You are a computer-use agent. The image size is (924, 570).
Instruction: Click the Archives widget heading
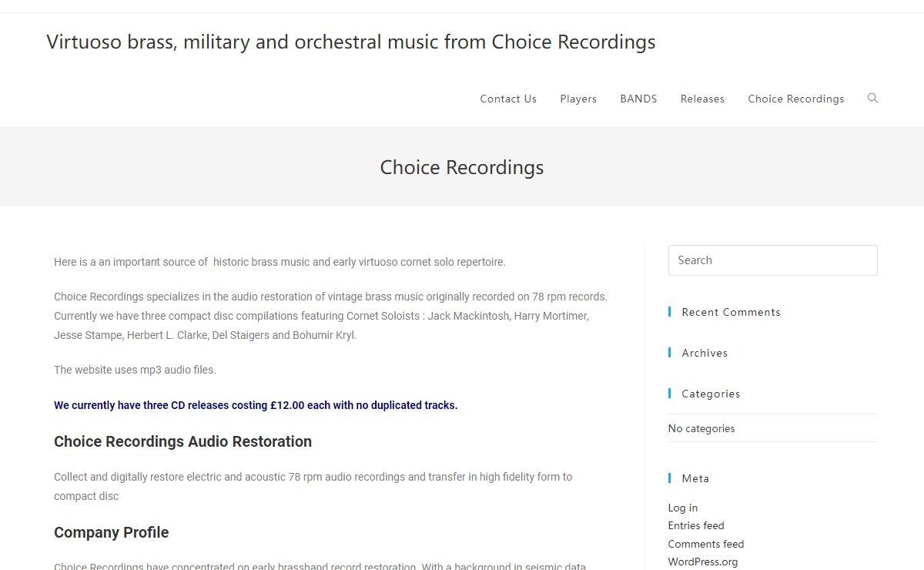point(705,353)
